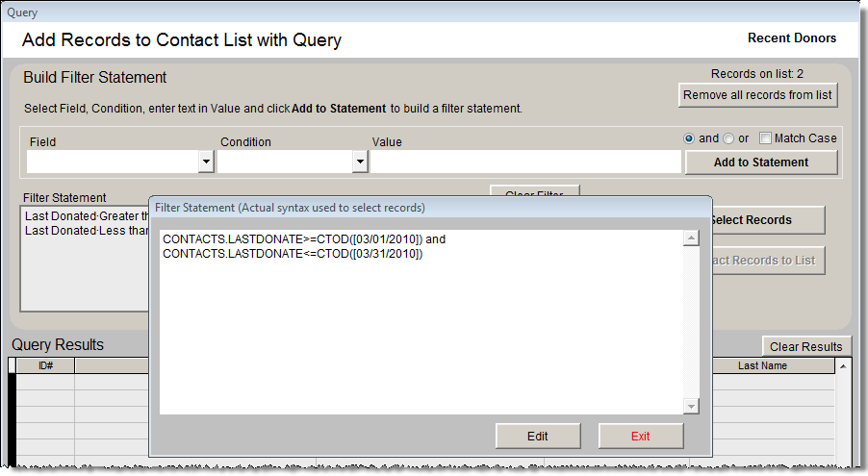Expand the Condition dropdown arrow
This screenshot has width=868, height=476.
360,162
